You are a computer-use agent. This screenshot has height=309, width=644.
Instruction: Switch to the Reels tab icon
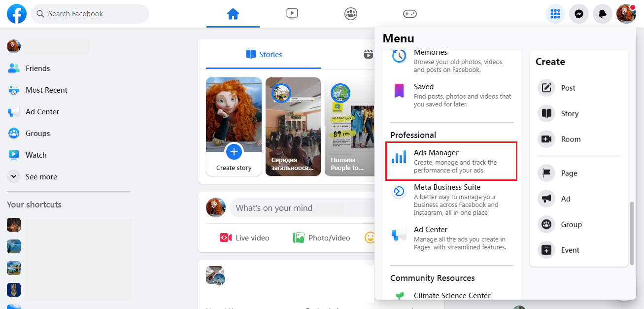point(369,55)
